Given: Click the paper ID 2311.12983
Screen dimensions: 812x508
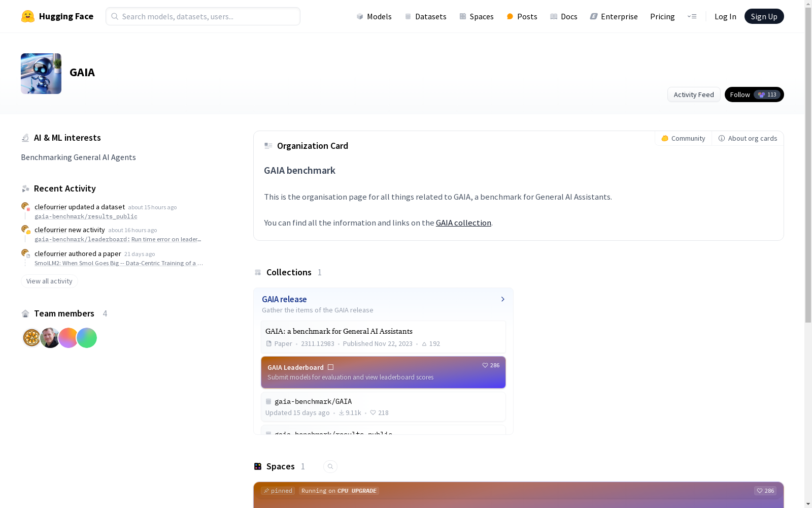Looking at the screenshot, I should click(x=318, y=344).
